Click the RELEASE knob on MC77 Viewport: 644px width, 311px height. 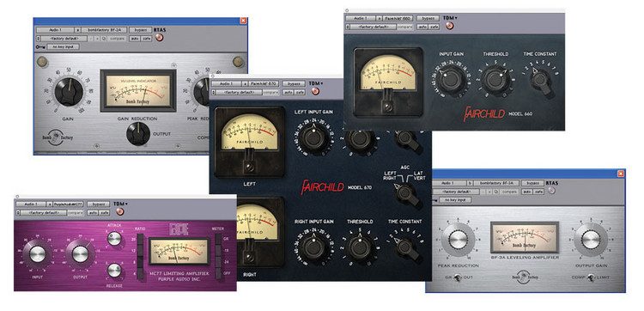tap(114, 271)
